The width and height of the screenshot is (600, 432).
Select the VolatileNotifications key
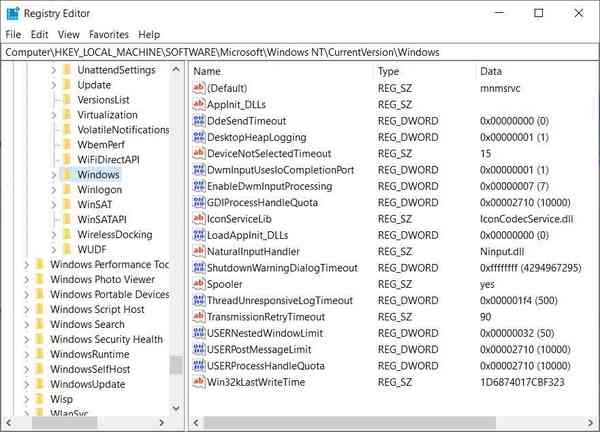(x=123, y=130)
